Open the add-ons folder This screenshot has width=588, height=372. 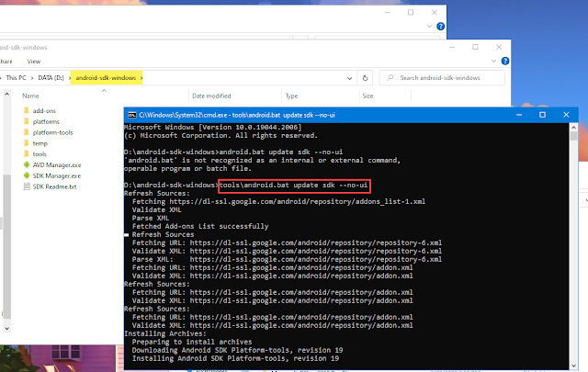click(44, 110)
